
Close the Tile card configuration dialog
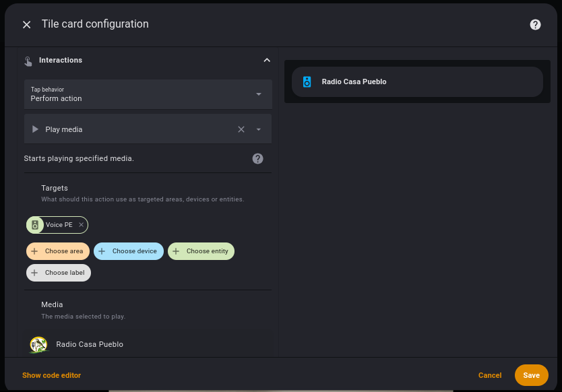pos(26,24)
